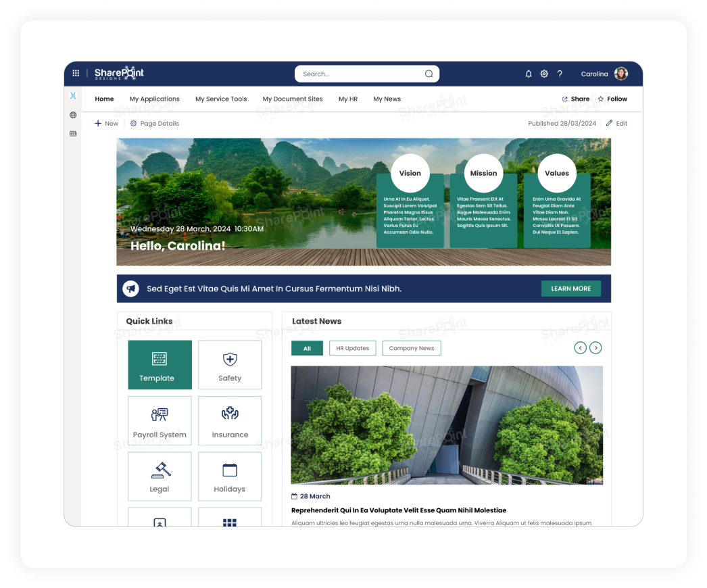707x588 pixels.
Task: Go back using the left chevron arrow
Action: [x=580, y=347]
